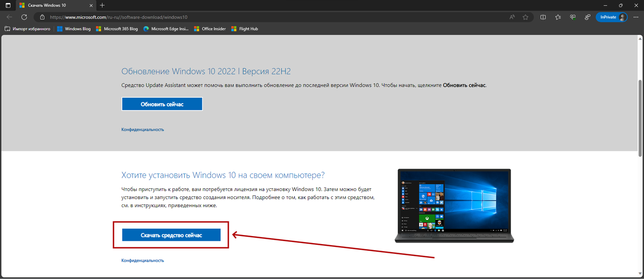Viewport: 644px width, 279px height.
Task: Open the browser extensions icon
Action: 588,17
